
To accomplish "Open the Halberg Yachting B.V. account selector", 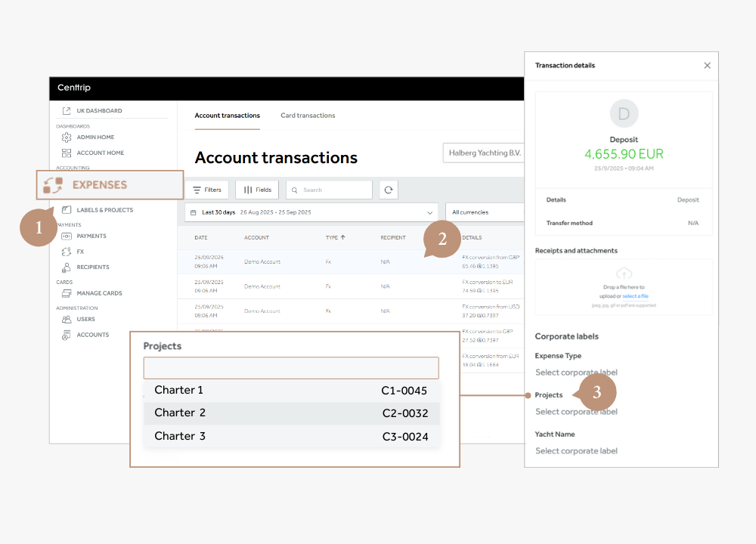I will 484,153.
